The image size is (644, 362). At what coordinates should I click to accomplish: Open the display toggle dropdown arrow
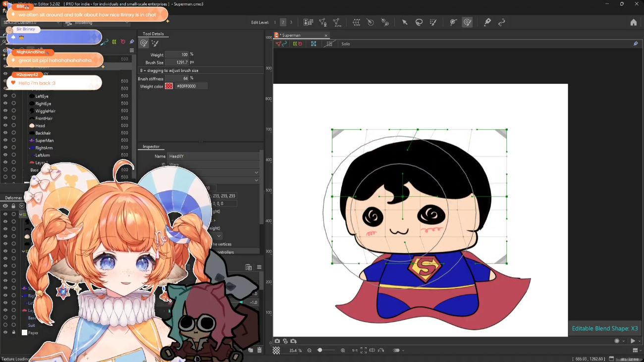[x=403, y=350]
